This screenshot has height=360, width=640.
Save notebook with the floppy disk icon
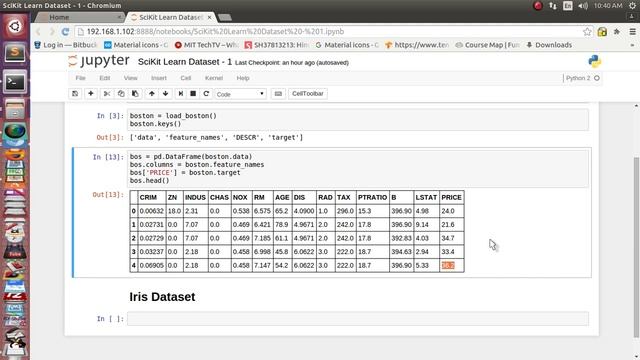click(x=75, y=93)
